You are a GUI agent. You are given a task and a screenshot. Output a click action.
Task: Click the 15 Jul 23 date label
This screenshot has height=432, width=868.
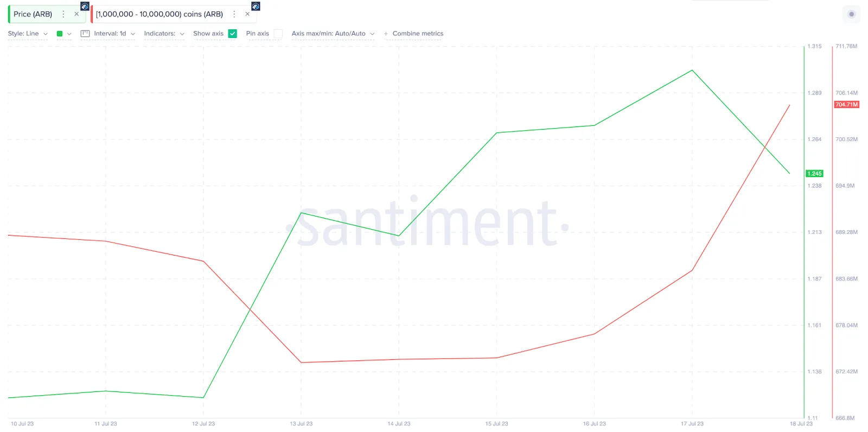pos(496,424)
